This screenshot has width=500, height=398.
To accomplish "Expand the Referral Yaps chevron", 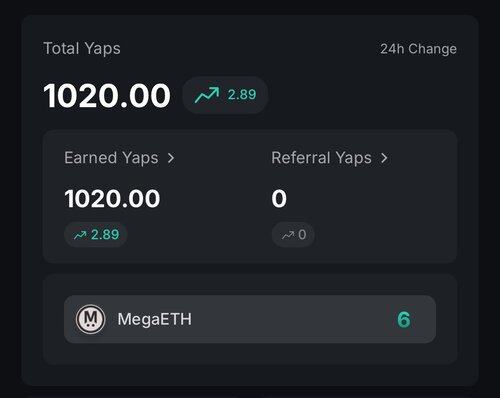I will [384, 158].
